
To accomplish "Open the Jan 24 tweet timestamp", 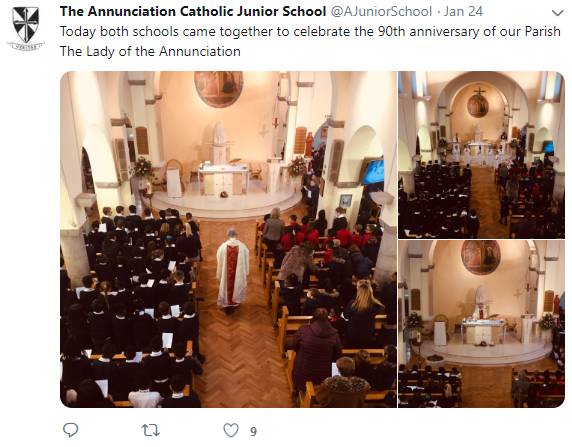I will 463,11.
